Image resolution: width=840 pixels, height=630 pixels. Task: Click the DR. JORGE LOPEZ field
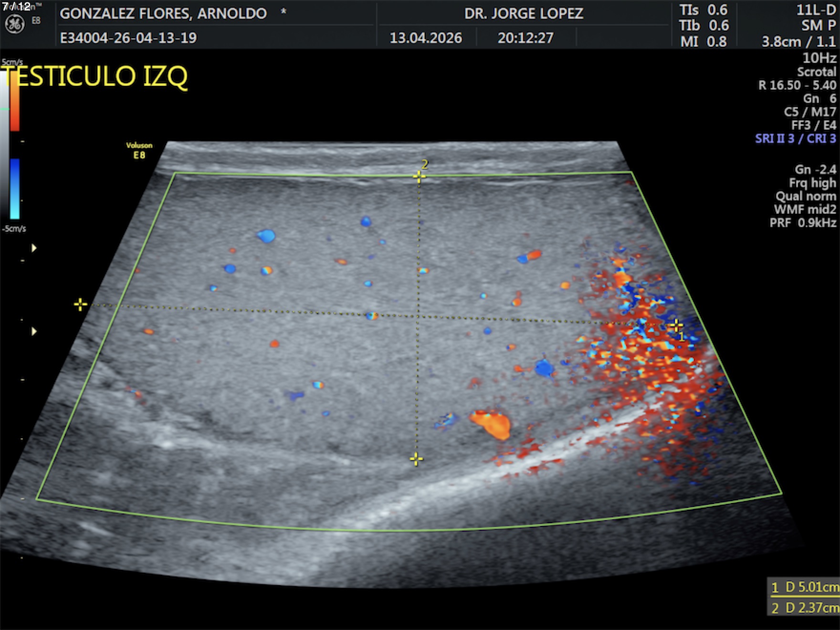(x=524, y=13)
